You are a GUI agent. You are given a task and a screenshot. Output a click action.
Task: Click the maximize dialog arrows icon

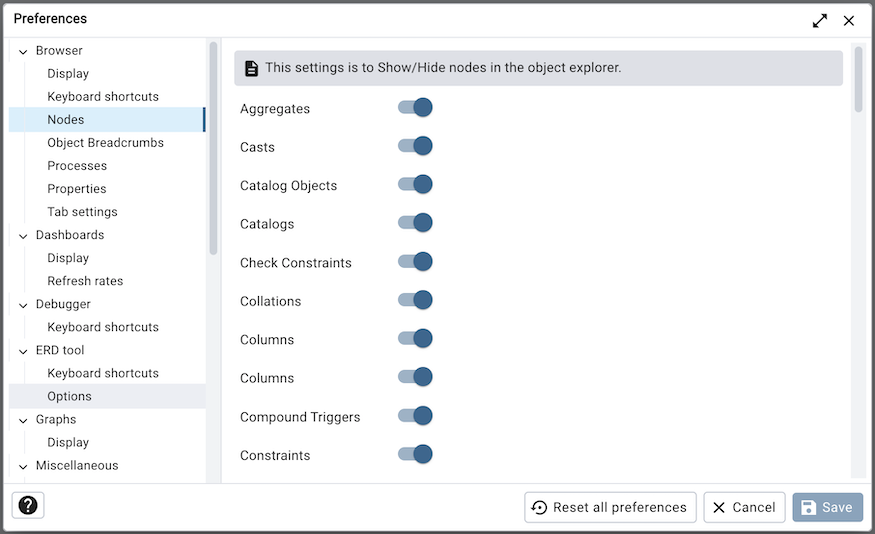click(820, 20)
